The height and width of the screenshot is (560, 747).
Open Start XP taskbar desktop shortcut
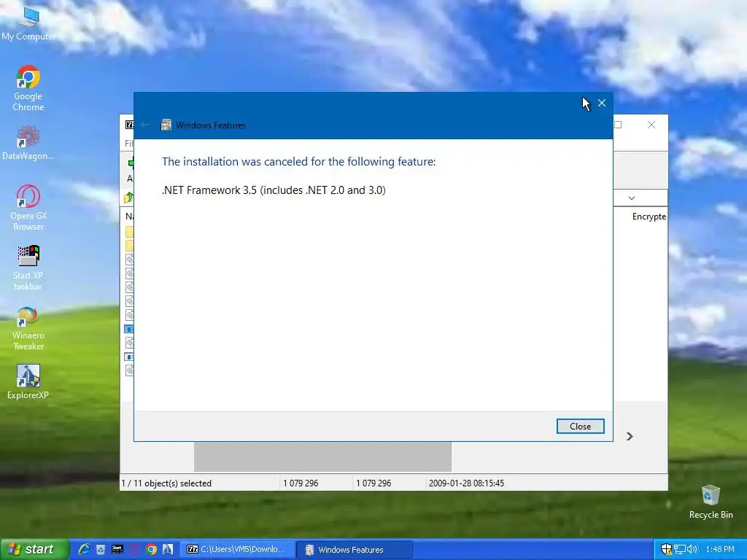pos(28,268)
